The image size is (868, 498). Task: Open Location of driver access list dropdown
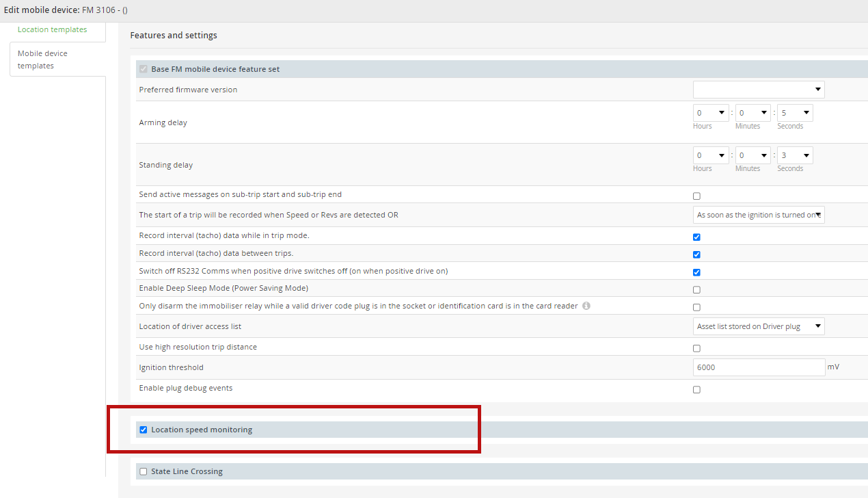(759, 326)
